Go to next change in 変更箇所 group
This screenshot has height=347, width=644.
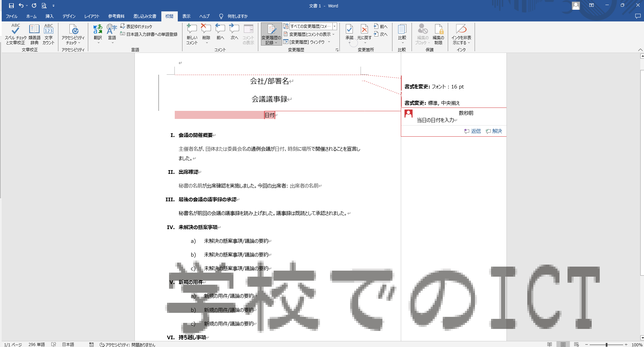(381, 34)
